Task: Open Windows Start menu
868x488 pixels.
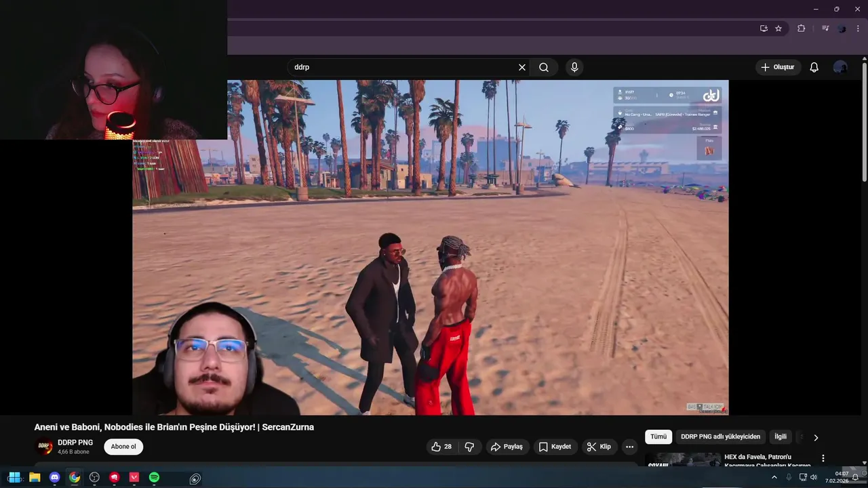Action: (14, 478)
